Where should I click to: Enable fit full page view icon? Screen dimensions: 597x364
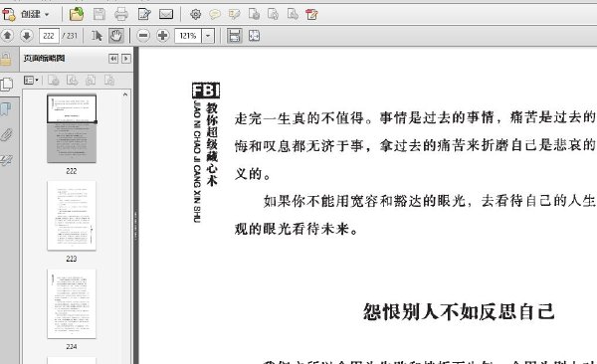pyautogui.click(x=254, y=36)
